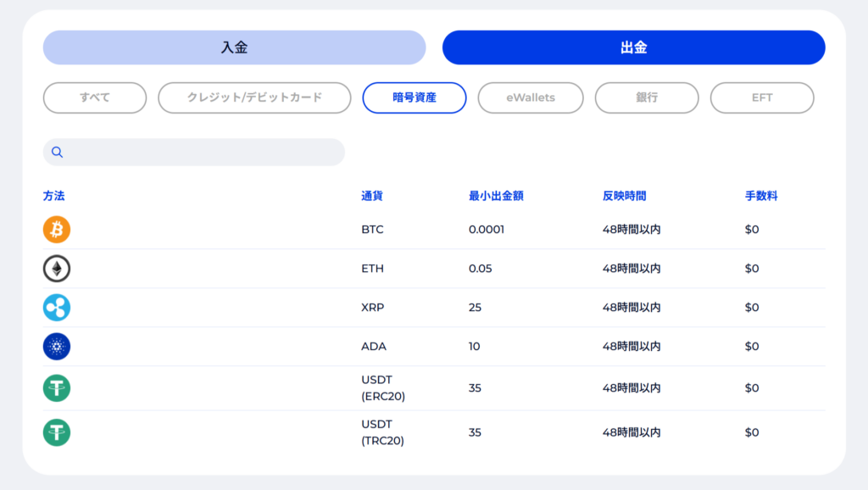
Task: Choose the XRP Ripple icon
Action: 57,308
